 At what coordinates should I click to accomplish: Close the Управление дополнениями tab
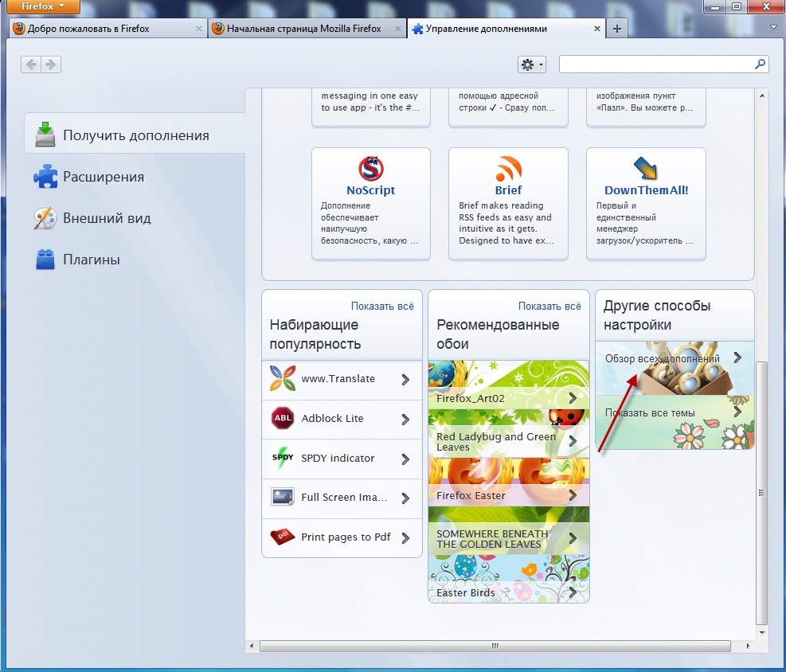(597, 29)
